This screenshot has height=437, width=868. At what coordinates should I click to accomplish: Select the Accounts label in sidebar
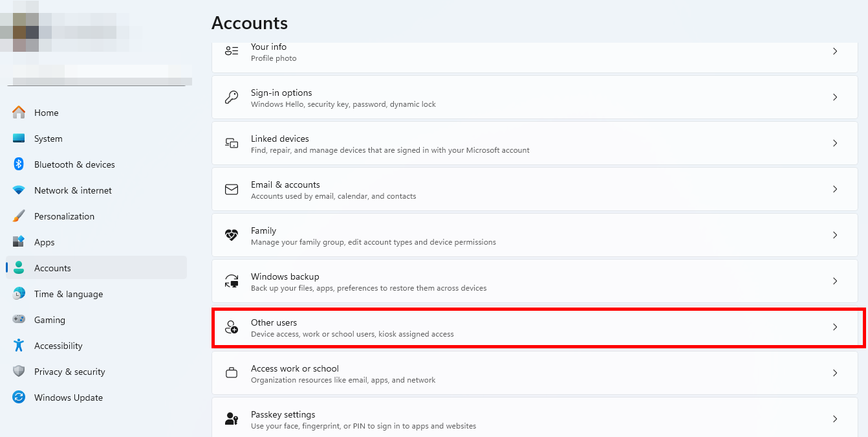[52, 268]
